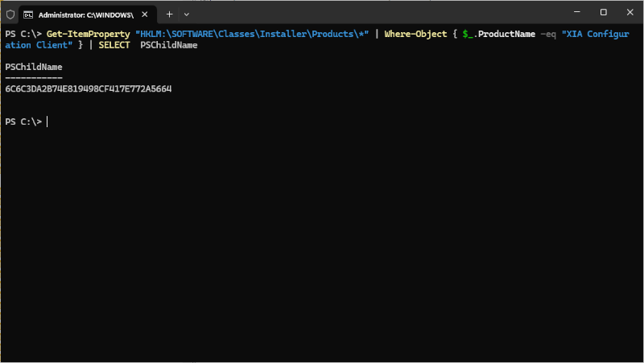644x363 pixels.
Task: Click the Where-Object cmdlet text
Action: pos(414,34)
